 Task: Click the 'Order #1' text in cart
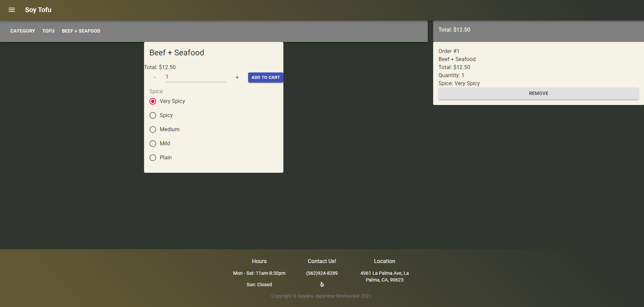tap(449, 51)
